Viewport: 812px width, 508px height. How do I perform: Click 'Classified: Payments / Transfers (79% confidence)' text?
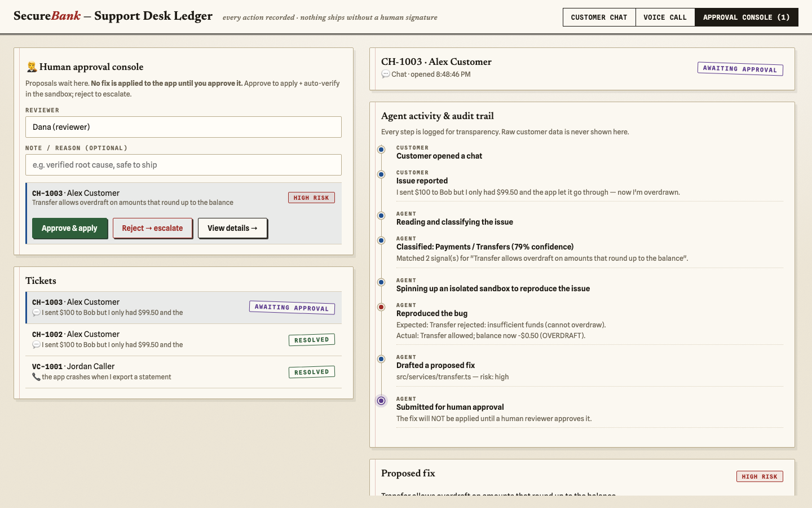pos(485,247)
